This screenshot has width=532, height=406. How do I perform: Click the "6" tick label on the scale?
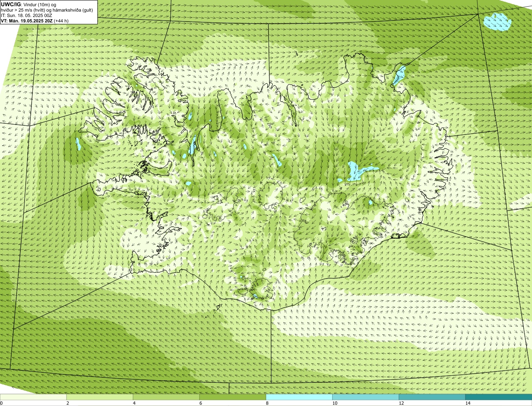pos(200,403)
